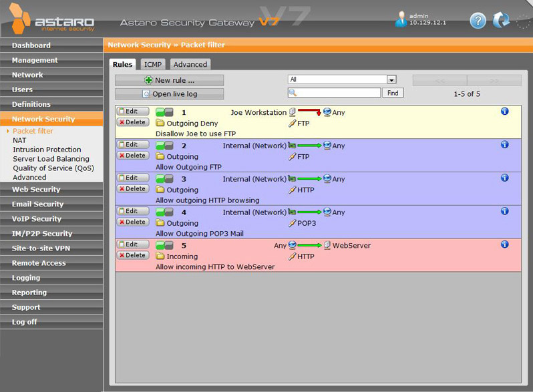The image size is (533, 392).
Task: Open Support in the sidebar
Action: tap(51, 307)
